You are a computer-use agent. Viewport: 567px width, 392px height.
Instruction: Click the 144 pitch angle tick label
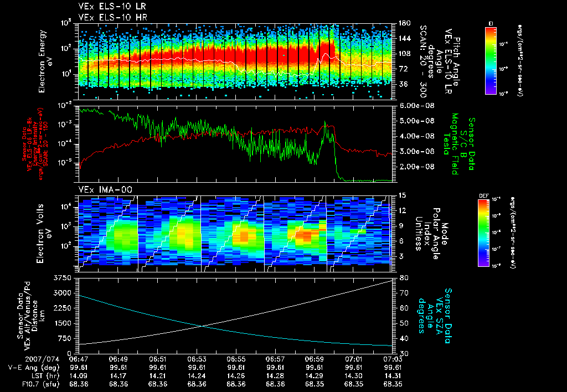point(404,38)
